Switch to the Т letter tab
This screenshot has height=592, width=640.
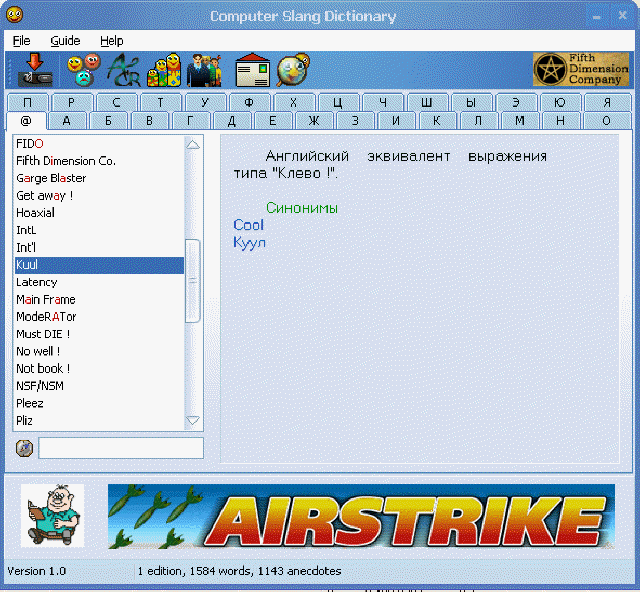pyautogui.click(x=161, y=102)
